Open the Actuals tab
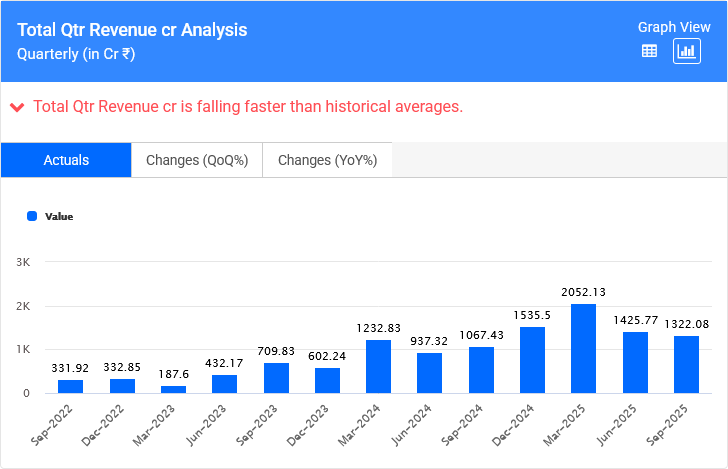728x469 pixels. point(66,160)
